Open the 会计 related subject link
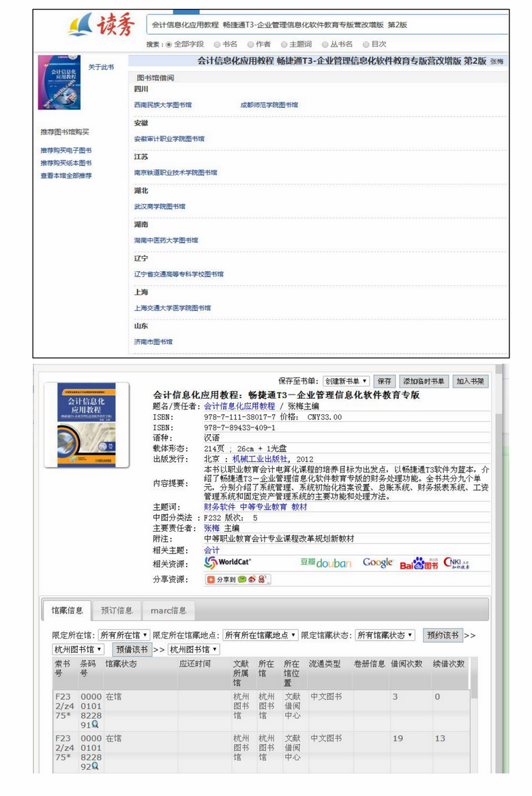This screenshot has height=796, width=532. point(212,550)
